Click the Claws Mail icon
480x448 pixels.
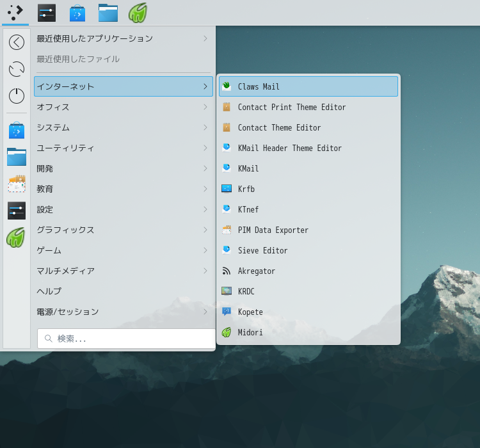click(x=227, y=86)
